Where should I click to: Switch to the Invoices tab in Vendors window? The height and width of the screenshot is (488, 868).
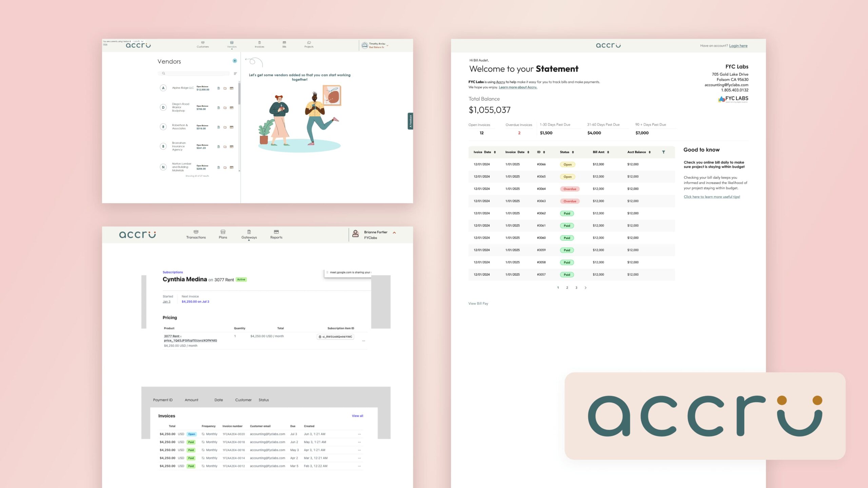[259, 44]
